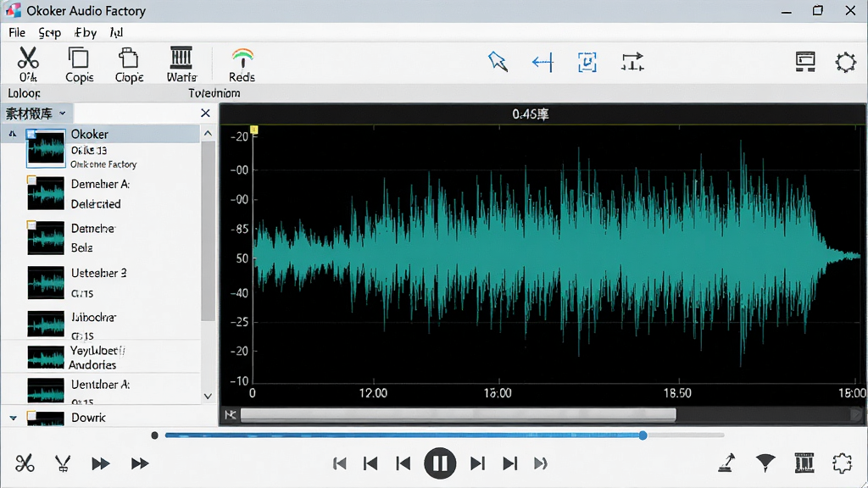Jump to start with the leftmost skip-back button
This screenshot has height=488, width=868.
click(339, 463)
